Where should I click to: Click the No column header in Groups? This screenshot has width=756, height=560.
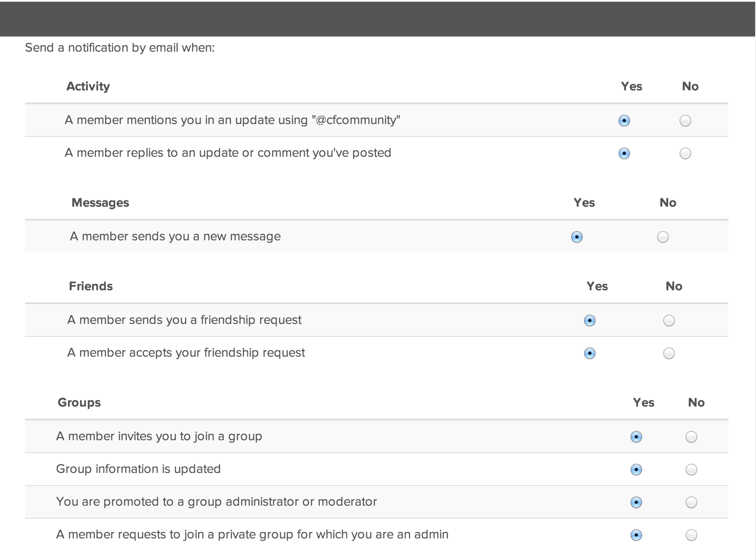[x=696, y=402]
